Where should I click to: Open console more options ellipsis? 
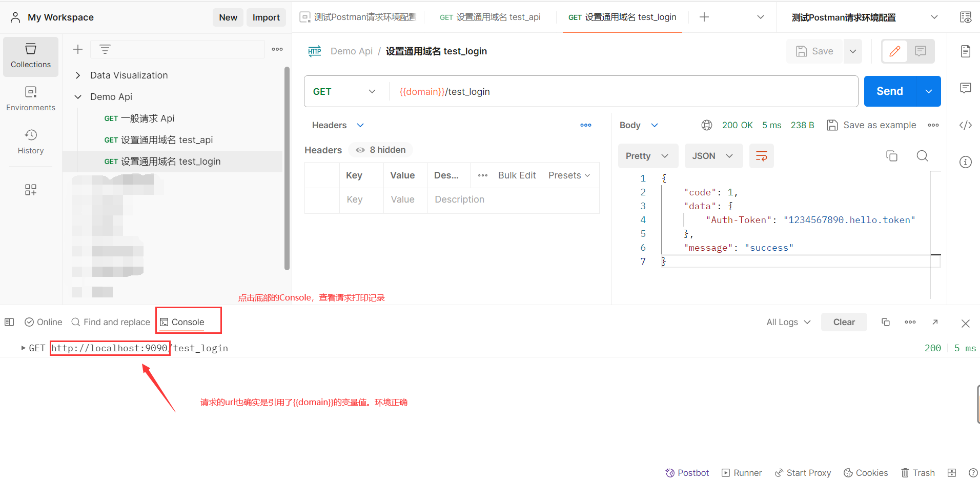[910, 322]
